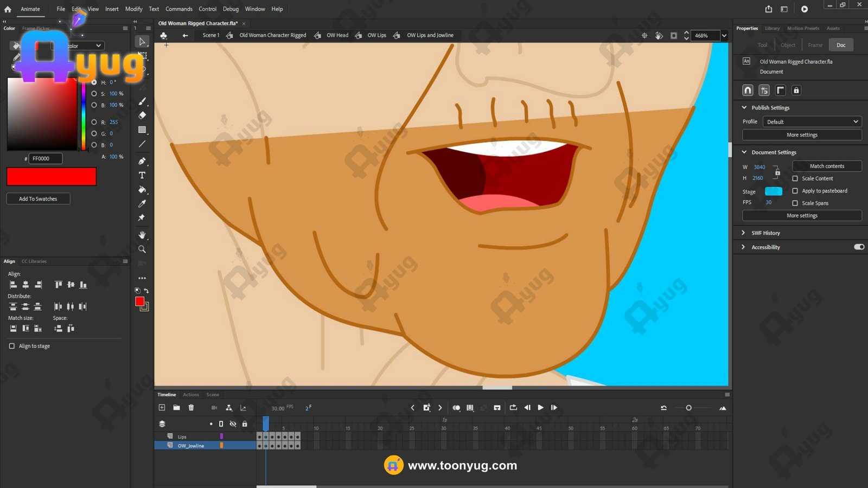Click the large red current color swatch
The image size is (868, 488).
tap(52, 177)
